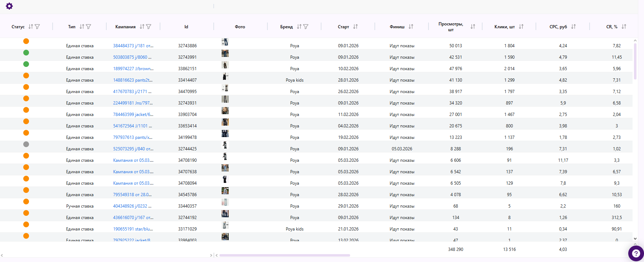Click green status dot for campaign 32743991
This screenshot has height=262, width=644.
[26, 53]
